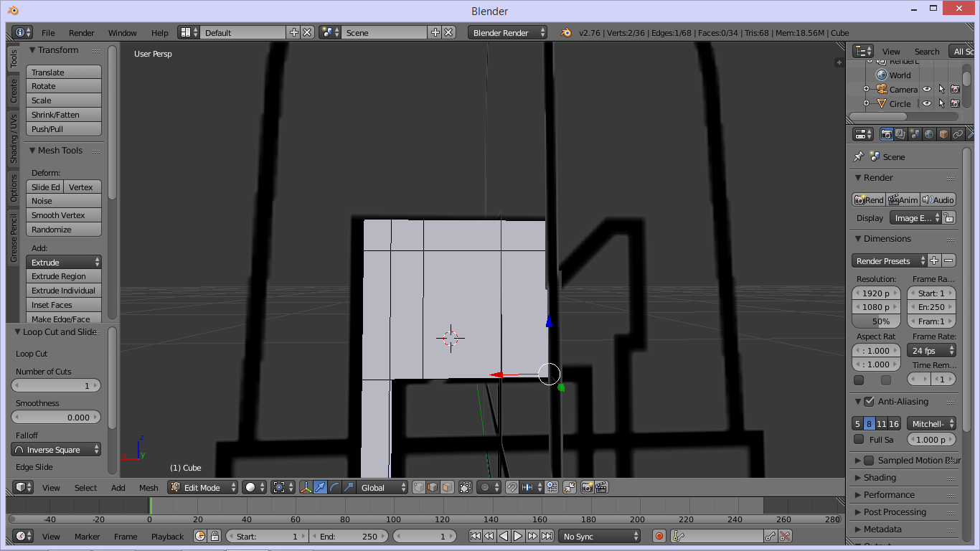Open the properties editor type selector

863,134
